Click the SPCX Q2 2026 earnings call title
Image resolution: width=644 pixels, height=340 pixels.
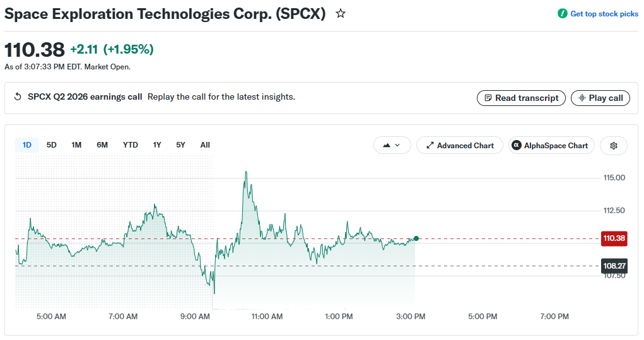coord(85,97)
